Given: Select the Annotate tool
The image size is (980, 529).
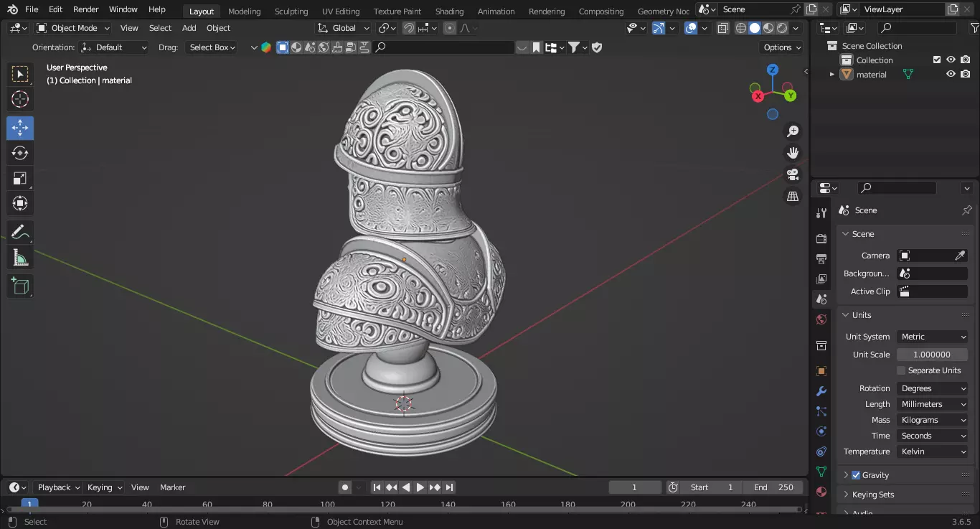Looking at the screenshot, I should click(x=20, y=232).
